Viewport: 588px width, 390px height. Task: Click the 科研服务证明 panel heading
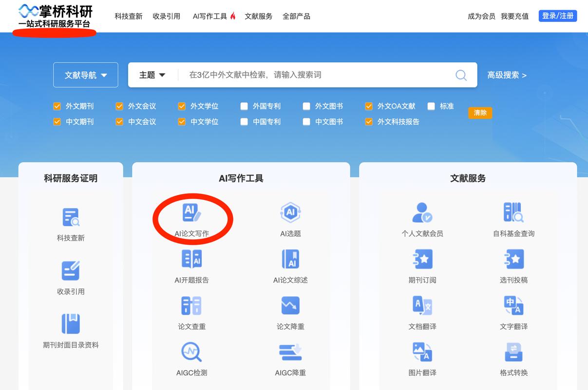(71, 178)
